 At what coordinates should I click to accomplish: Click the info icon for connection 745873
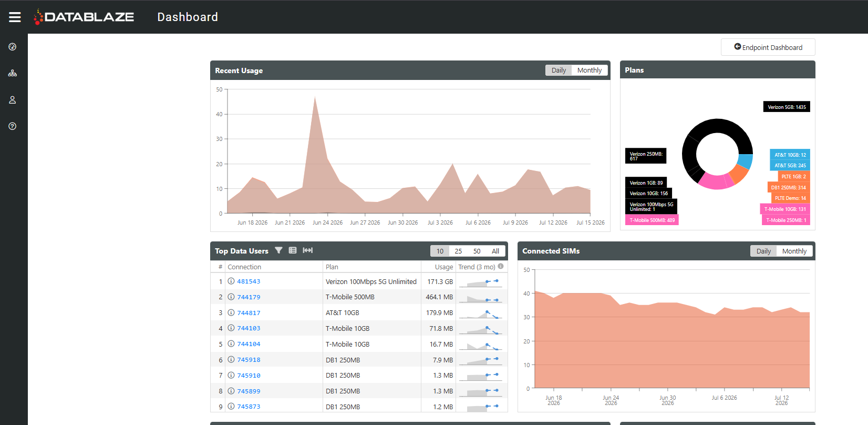[x=231, y=407]
